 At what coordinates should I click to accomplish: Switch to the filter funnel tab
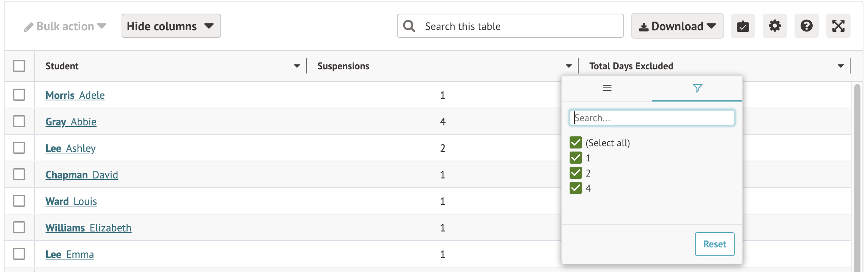point(697,88)
